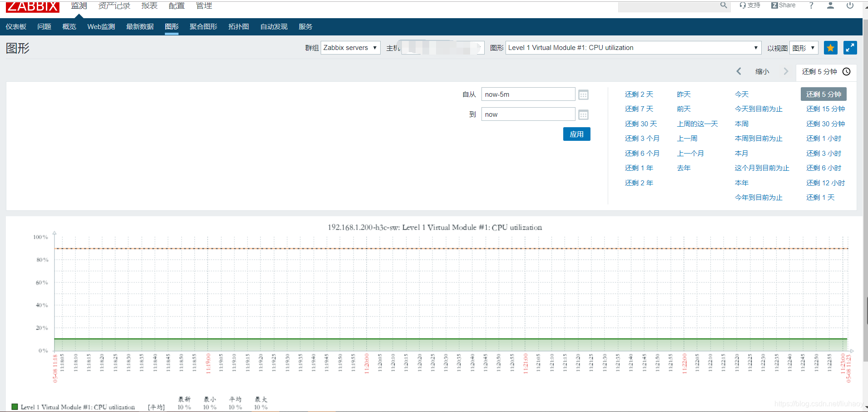868x412 pixels.
Task: Open the support (支持) link
Action: pyautogui.click(x=750, y=5)
